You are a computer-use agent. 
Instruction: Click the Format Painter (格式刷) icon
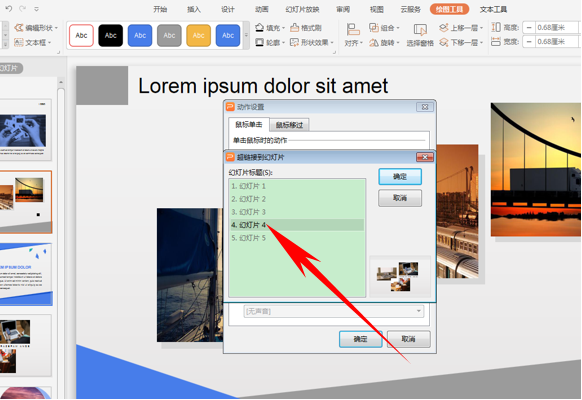295,27
